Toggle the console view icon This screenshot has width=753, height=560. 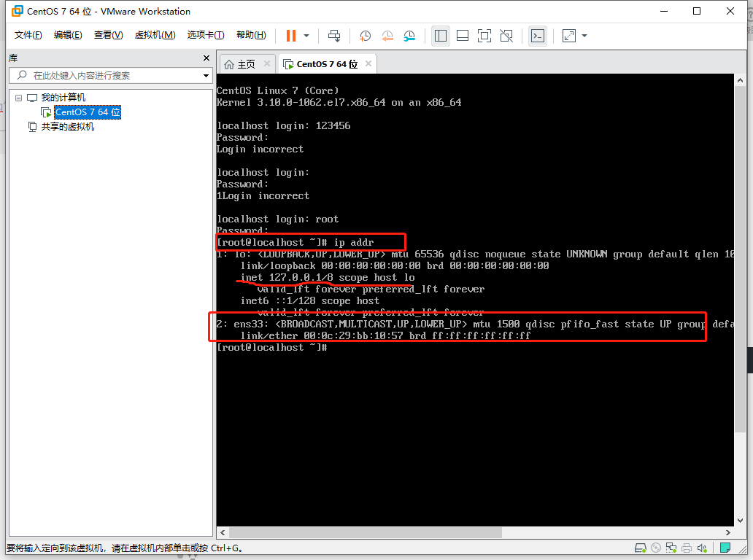538,36
